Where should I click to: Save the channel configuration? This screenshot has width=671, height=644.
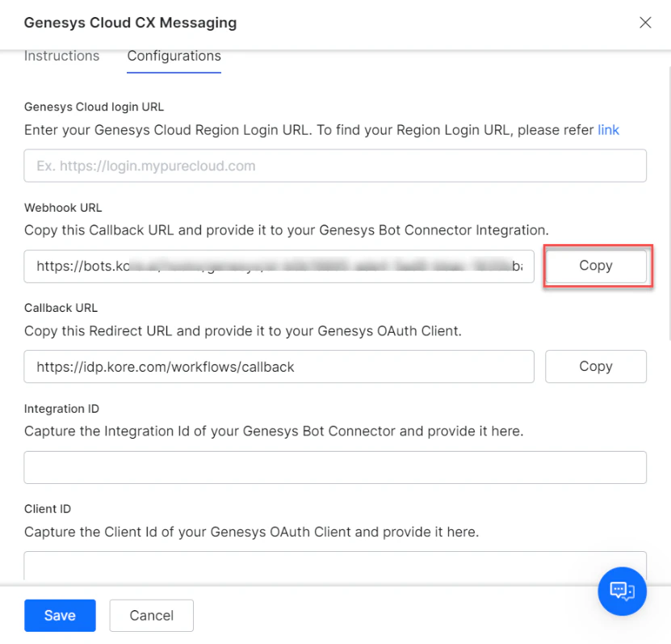coord(60,615)
